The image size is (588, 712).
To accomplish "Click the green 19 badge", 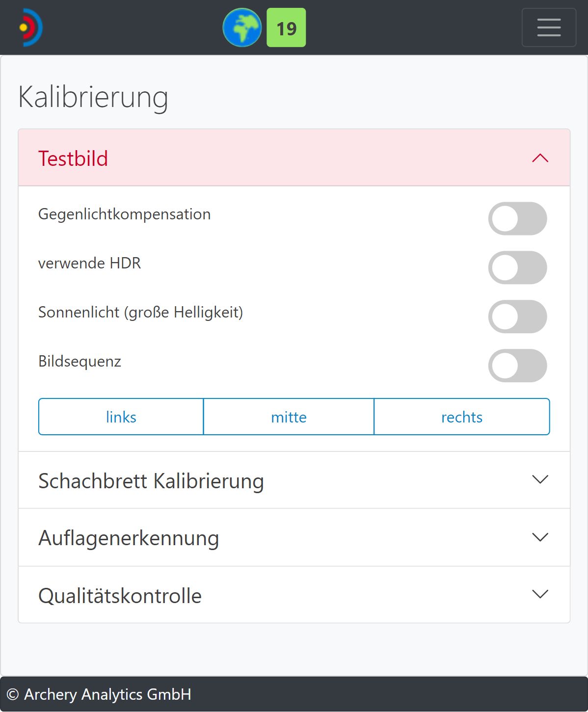I will (x=286, y=27).
